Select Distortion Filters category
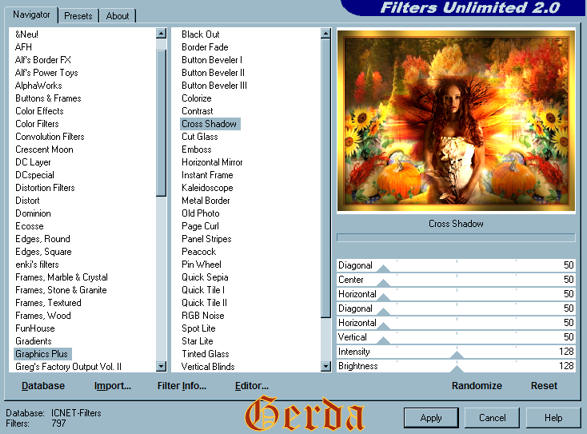The height and width of the screenshot is (434, 587). tap(45, 188)
